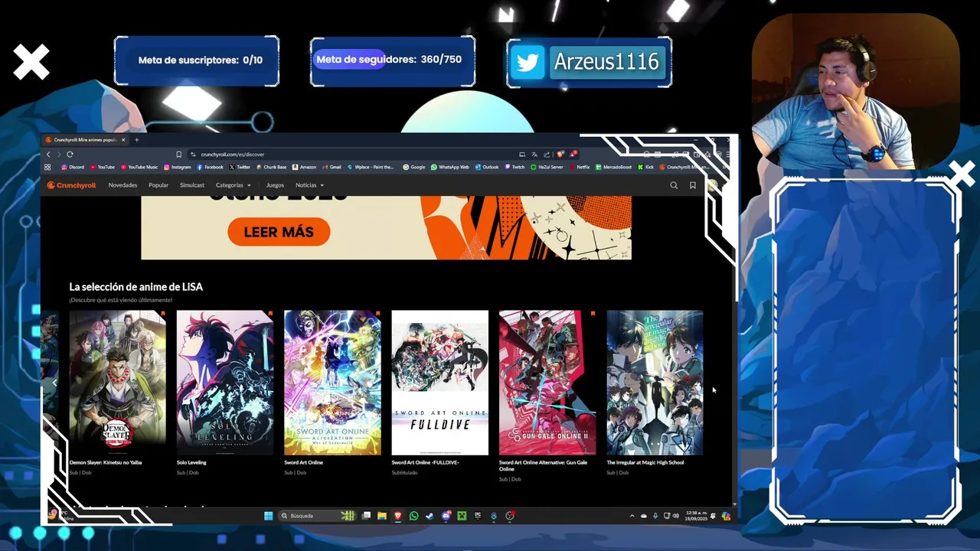This screenshot has width=980, height=551.
Task: Click the share icon in address bar
Action: 547,155
